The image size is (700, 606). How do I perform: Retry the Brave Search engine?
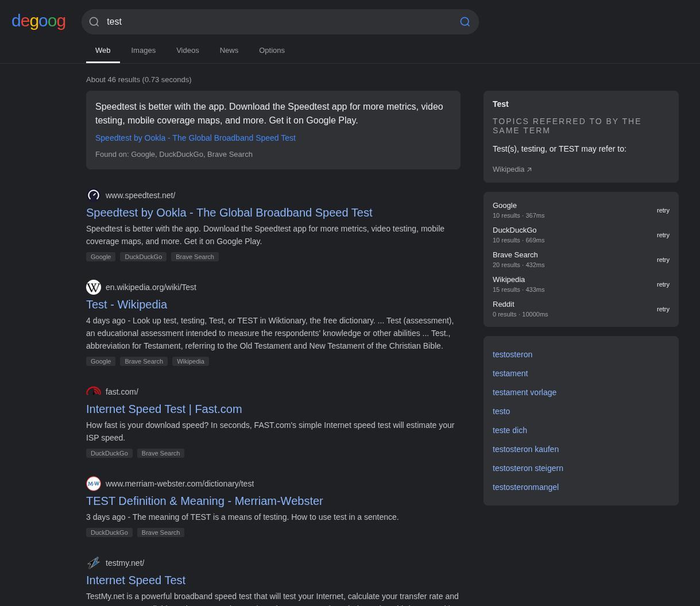click(x=663, y=260)
